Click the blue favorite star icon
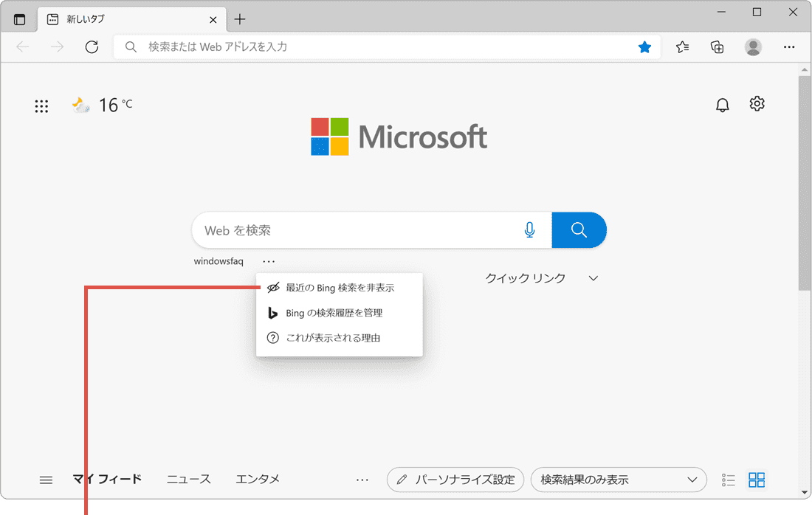812x515 pixels. pyautogui.click(x=644, y=47)
